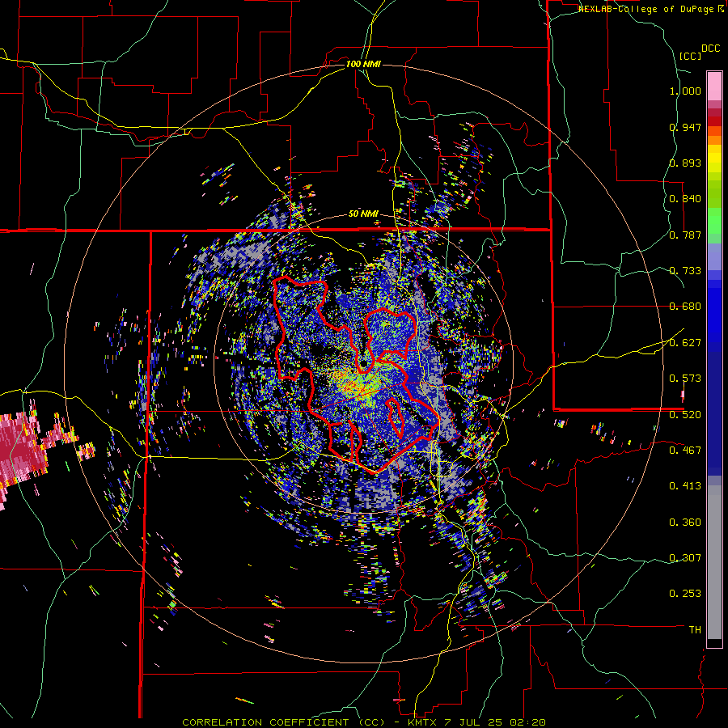Click the TH threshold label
Image resolution: width=728 pixels, height=728 pixels.
pyautogui.click(x=695, y=630)
